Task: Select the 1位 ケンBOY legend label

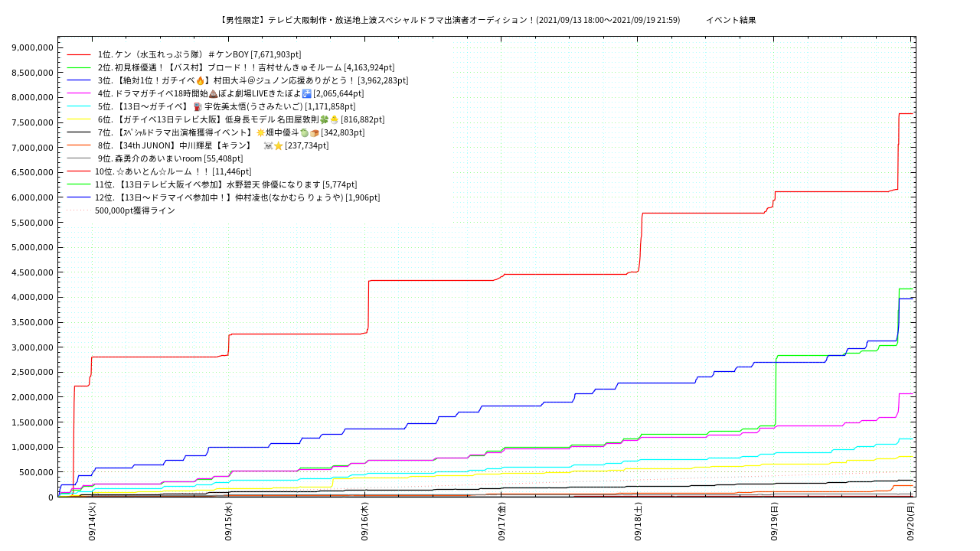Action: coord(199,54)
